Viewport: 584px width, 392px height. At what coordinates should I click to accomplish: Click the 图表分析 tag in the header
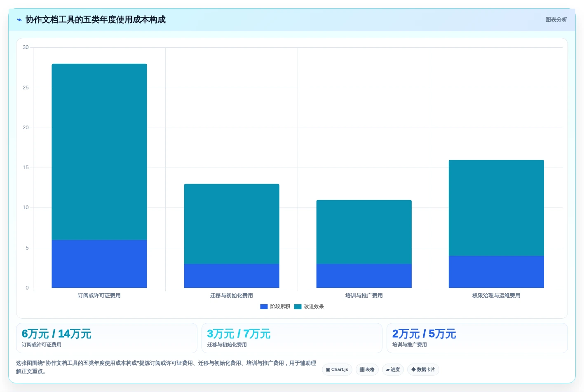[x=556, y=20]
